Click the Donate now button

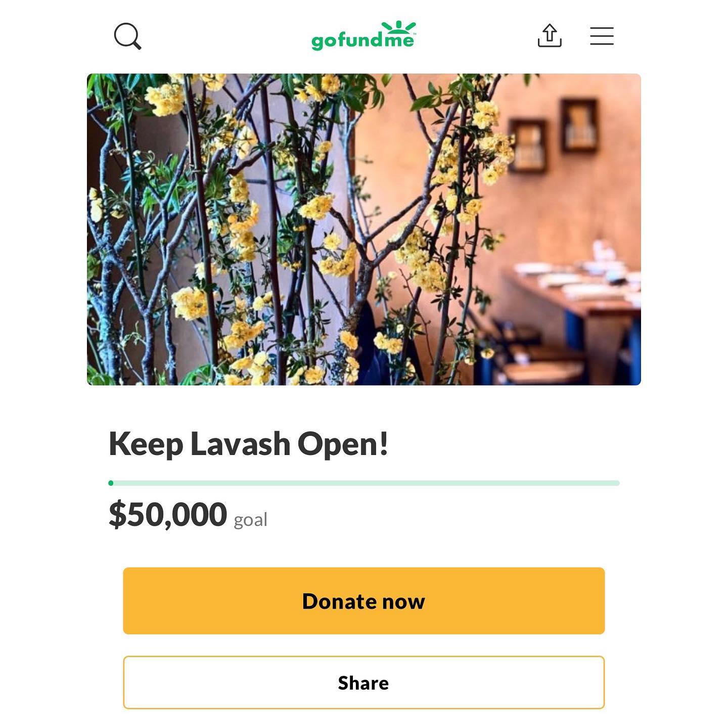[x=364, y=601]
